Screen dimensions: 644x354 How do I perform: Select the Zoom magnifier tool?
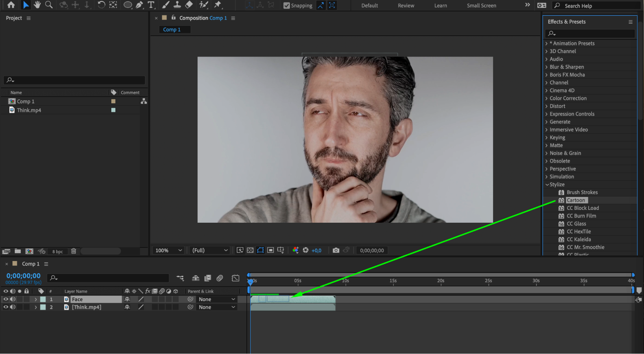tap(49, 5)
